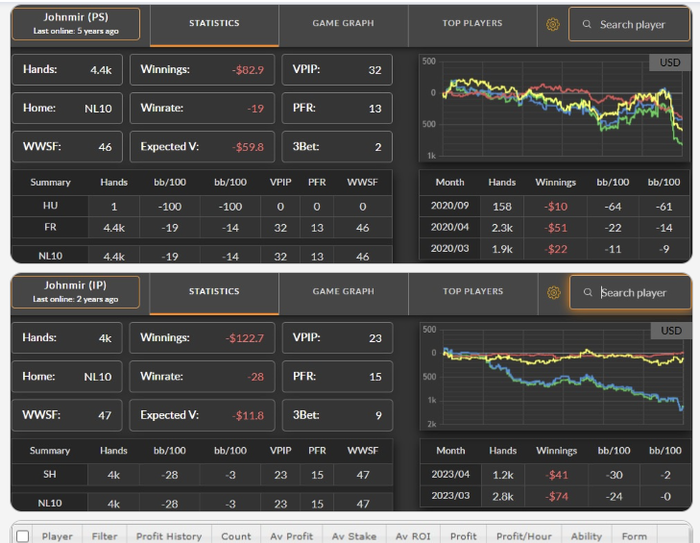Click search magnifier icon in Johnmir (PS) panel
The height and width of the screenshot is (543, 700).
(587, 24)
